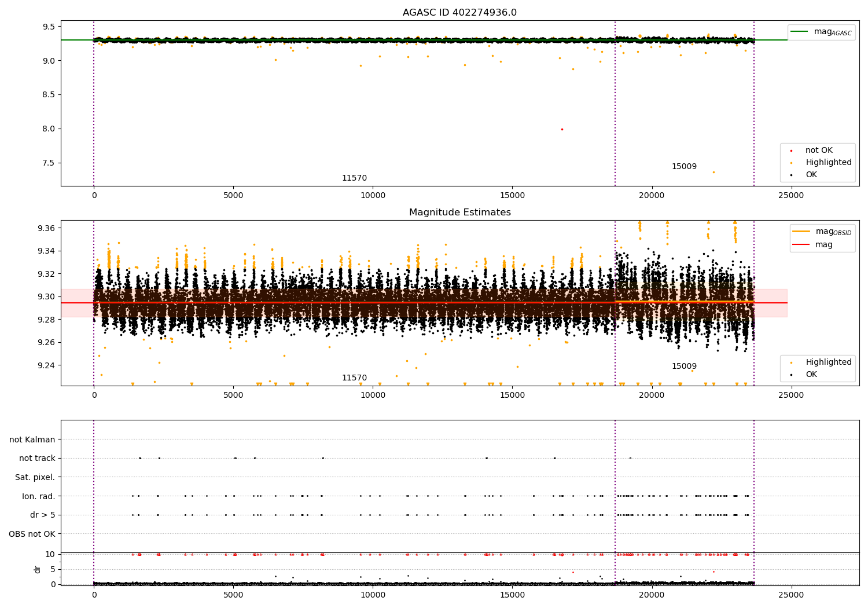Click the rotated "dr" axis label

[38, 569]
